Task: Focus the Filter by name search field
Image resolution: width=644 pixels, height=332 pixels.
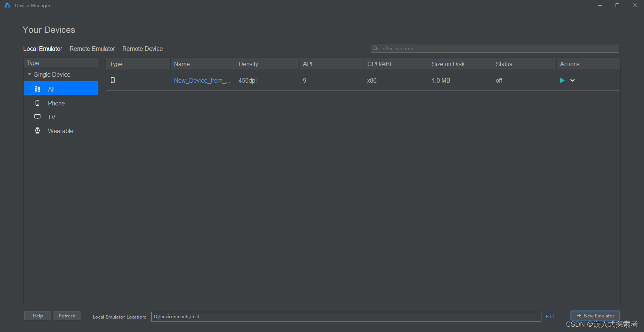Action: point(495,48)
